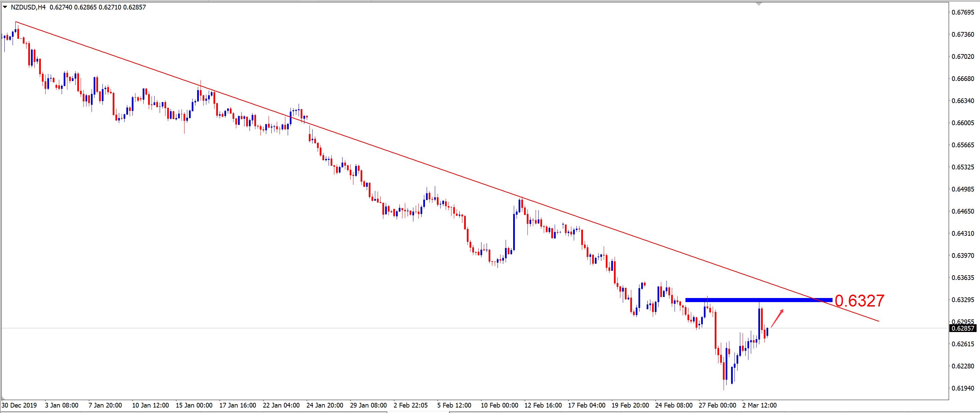Click the 15 Jan 00:00 time label
980x413 pixels.
coord(194,405)
